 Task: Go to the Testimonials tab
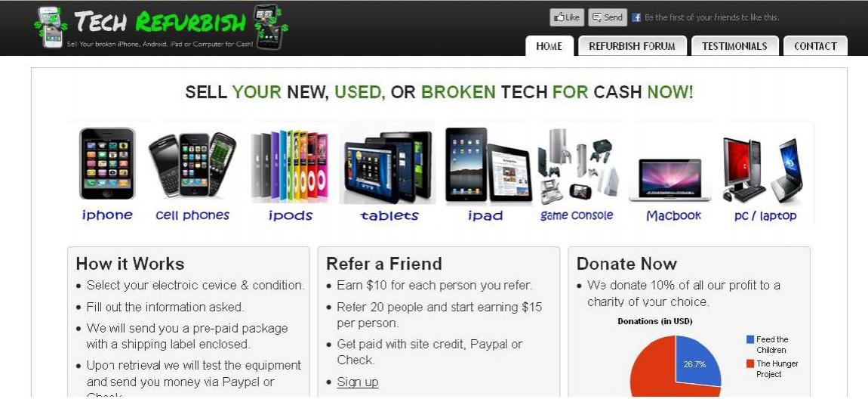point(734,46)
